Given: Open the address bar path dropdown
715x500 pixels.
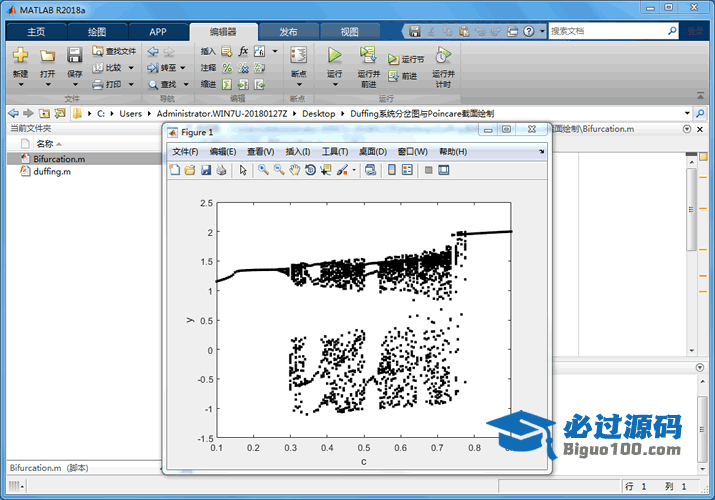Looking at the screenshot, I should (x=687, y=113).
